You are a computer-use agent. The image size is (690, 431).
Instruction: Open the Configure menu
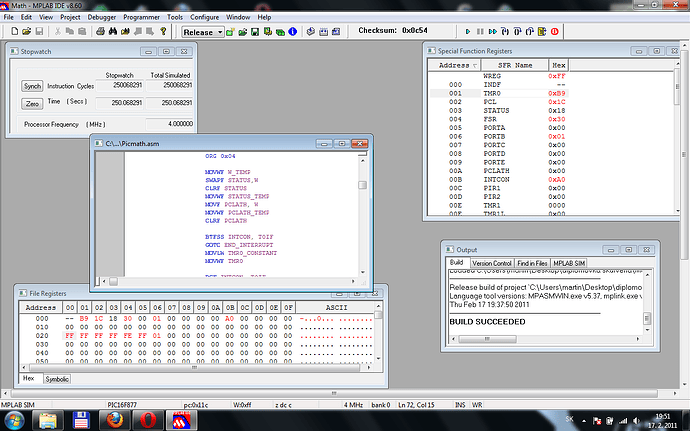[x=205, y=17]
